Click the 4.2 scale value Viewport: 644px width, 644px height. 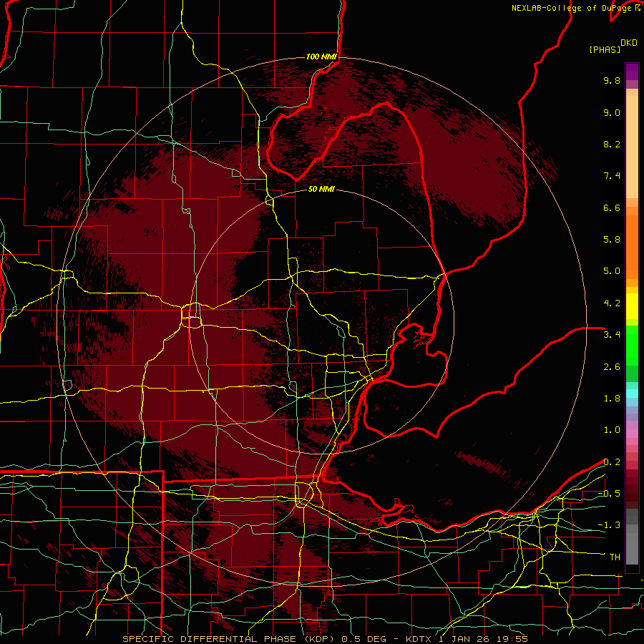point(612,303)
